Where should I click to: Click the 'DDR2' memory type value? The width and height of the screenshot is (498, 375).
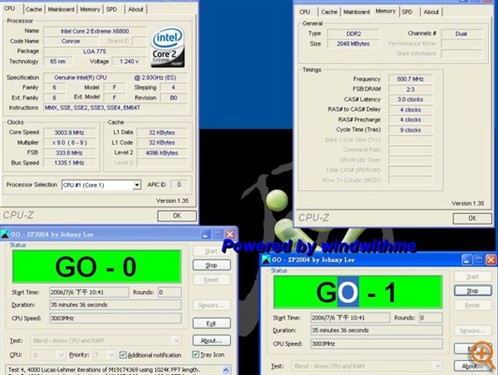click(353, 34)
